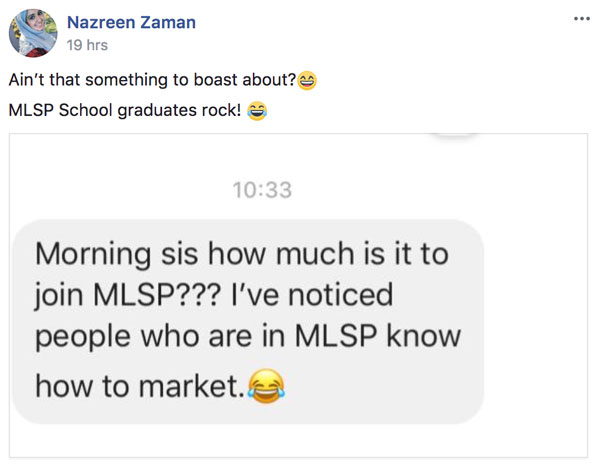Open the Nazreen Zaman profile name link
Screen dimensions: 600x465
(131, 22)
